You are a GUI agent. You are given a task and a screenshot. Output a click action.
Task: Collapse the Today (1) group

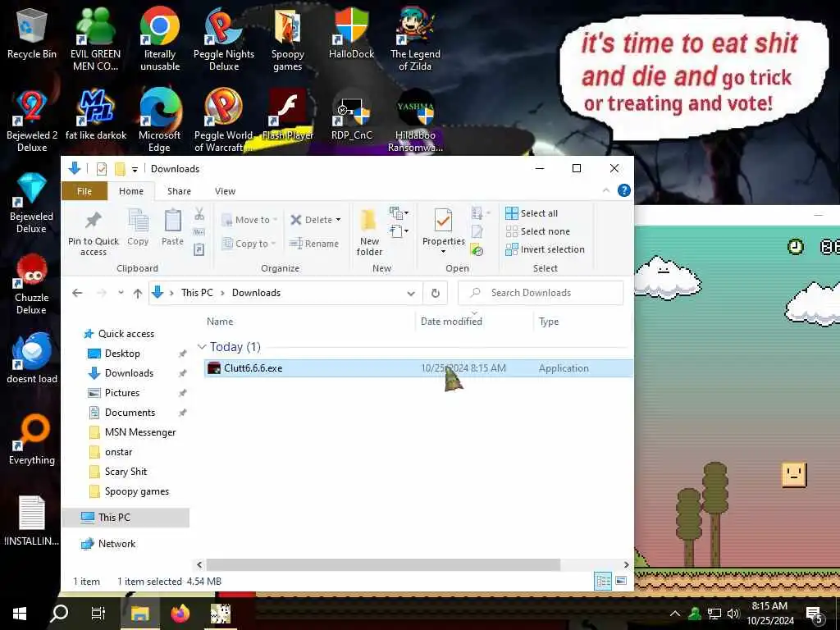(202, 347)
